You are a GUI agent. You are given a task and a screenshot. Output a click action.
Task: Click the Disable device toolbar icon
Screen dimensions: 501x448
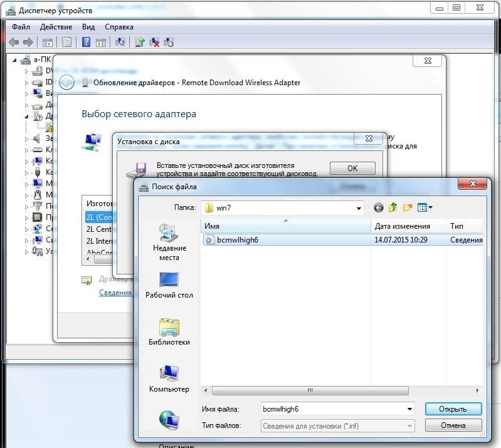pos(169,42)
